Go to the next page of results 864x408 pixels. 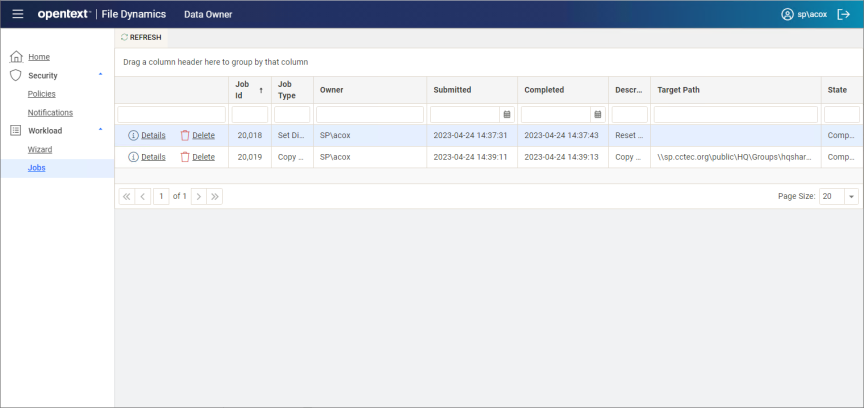click(199, 196)
